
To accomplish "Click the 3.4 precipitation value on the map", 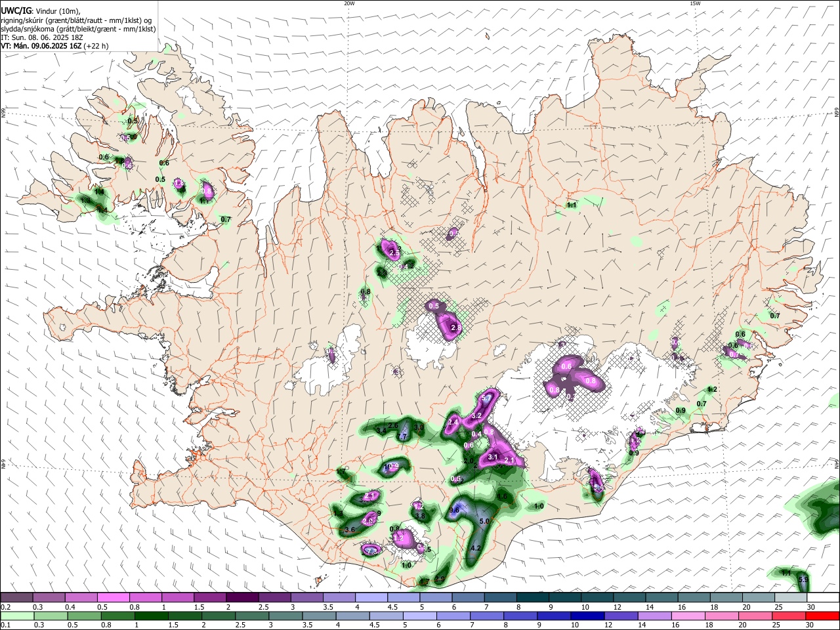I will click(381, 430).
